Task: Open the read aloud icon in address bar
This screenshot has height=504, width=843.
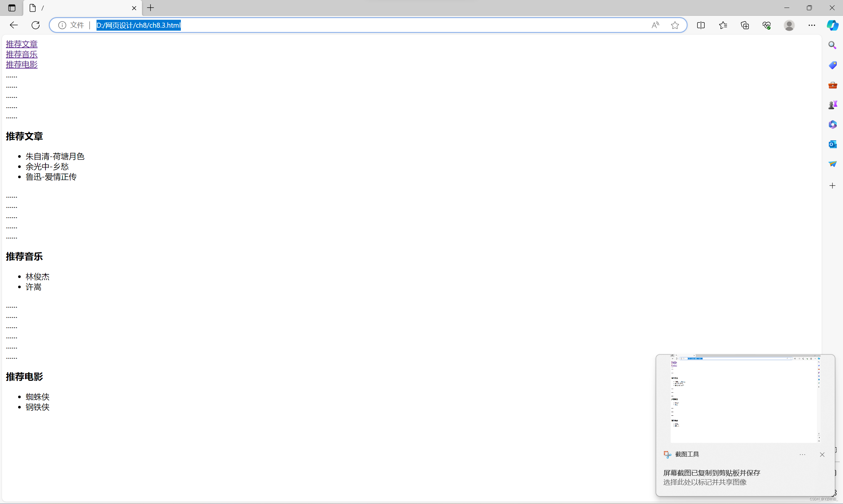Action: 655,25
